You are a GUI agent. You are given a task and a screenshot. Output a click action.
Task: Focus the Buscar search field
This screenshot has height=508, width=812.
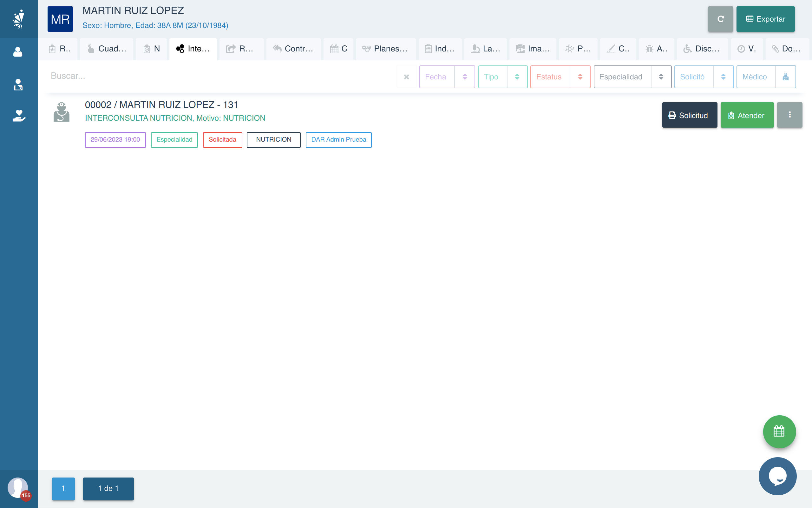221,76
